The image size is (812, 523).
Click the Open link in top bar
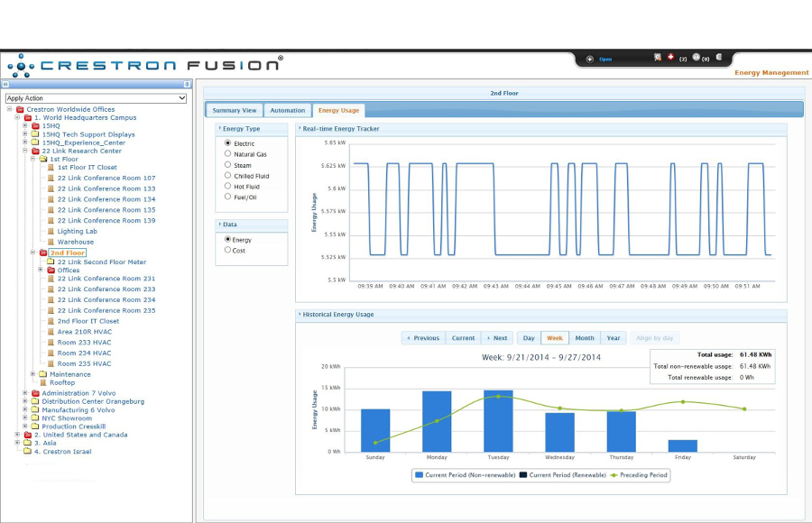click(605, 59)
